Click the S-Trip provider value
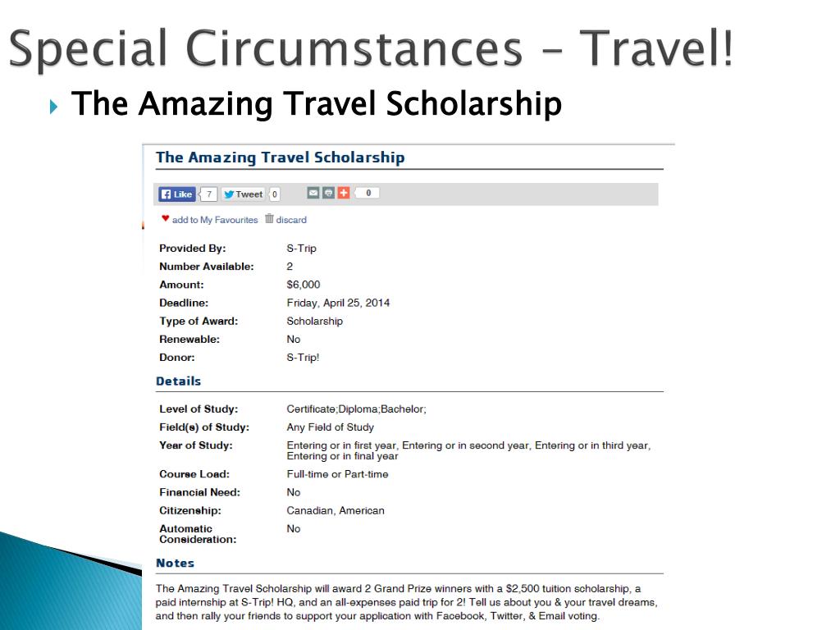840x630 pixels. click(x=302, y=249)
